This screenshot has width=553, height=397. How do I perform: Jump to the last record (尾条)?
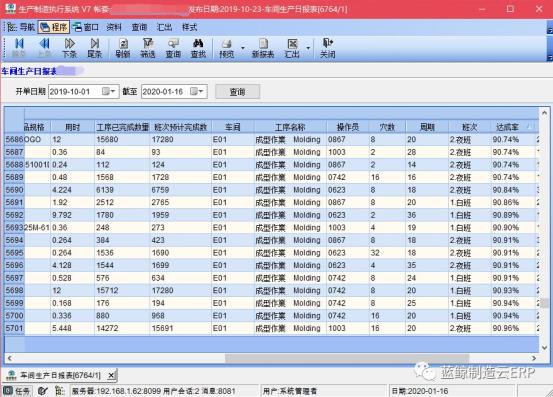pos(94,48)
